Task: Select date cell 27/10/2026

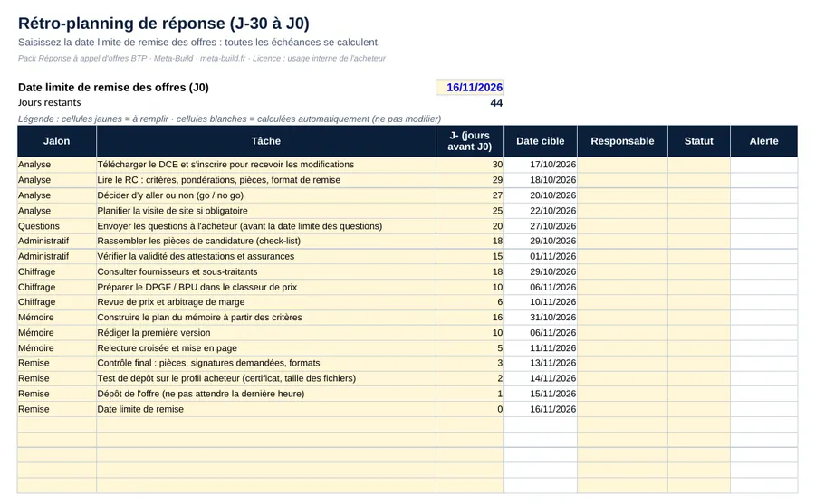Action: point(541,226)
